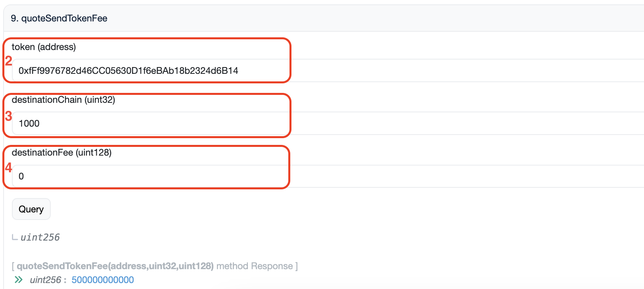Click the red annotation number 2

tap(8, 61)
